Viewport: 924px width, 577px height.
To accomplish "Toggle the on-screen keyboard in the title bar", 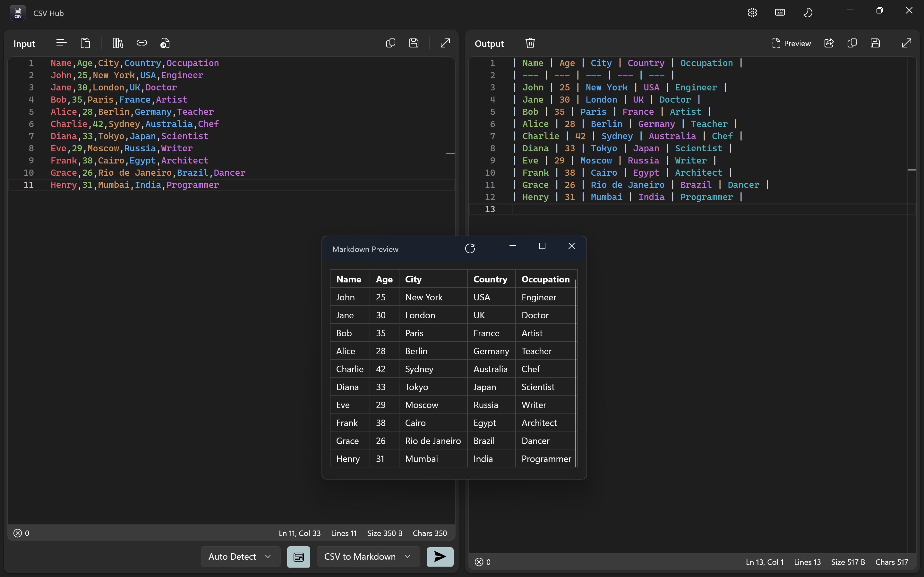I will tap(780, 12).
